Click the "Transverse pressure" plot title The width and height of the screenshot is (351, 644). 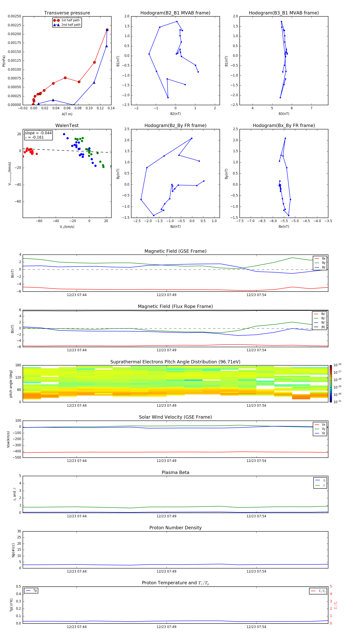[x=67, y=13]
